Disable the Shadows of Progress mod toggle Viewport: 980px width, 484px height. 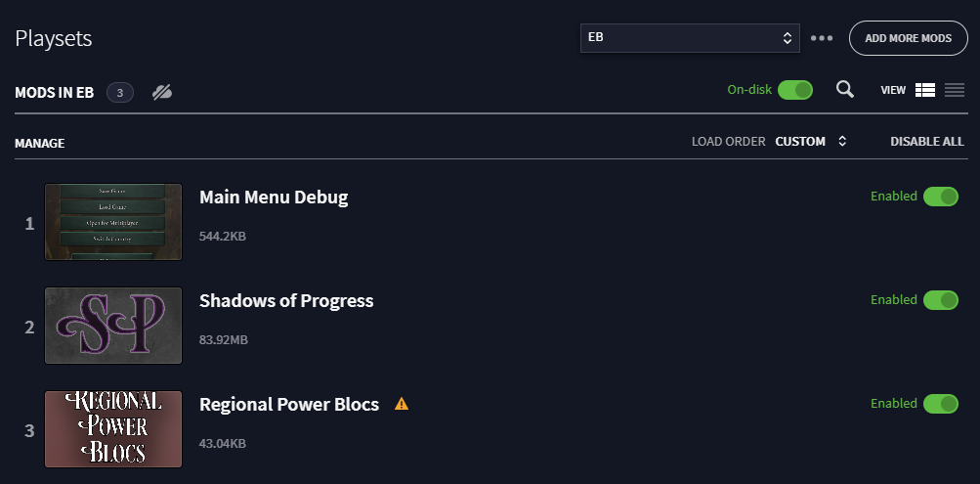point(941,300)
